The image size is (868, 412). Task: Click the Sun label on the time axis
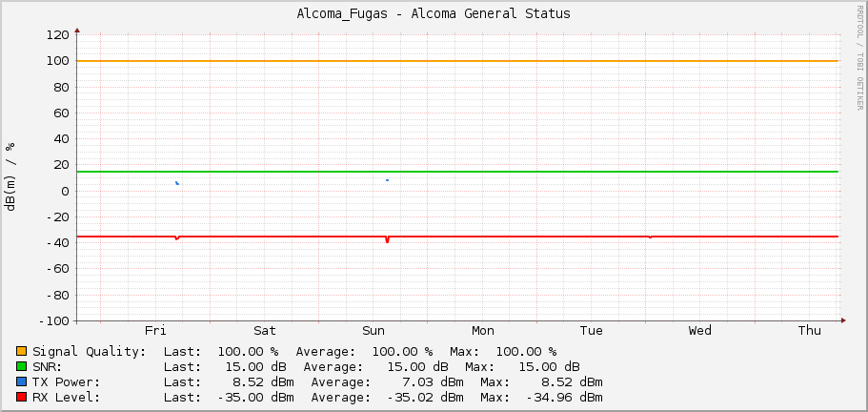pos(373,331)
